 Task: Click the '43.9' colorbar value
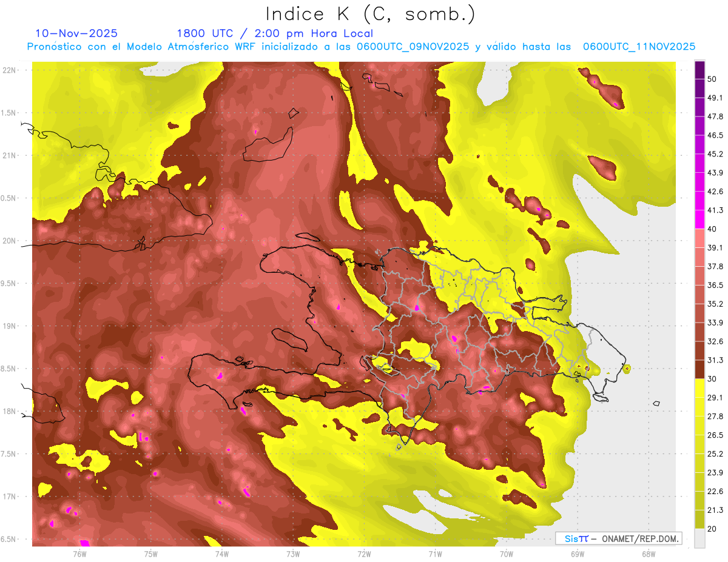click(x=715, y=173)
